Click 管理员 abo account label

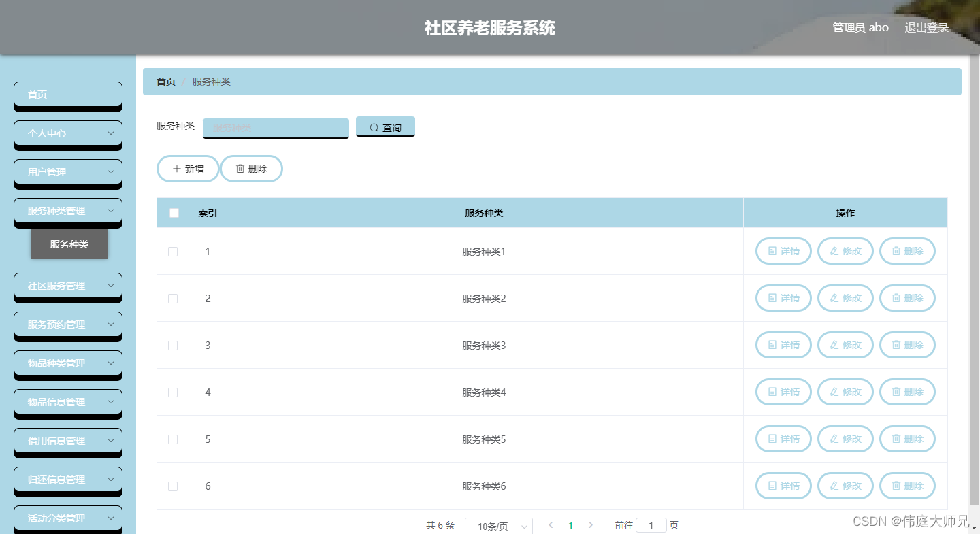(x=860, y=28)
